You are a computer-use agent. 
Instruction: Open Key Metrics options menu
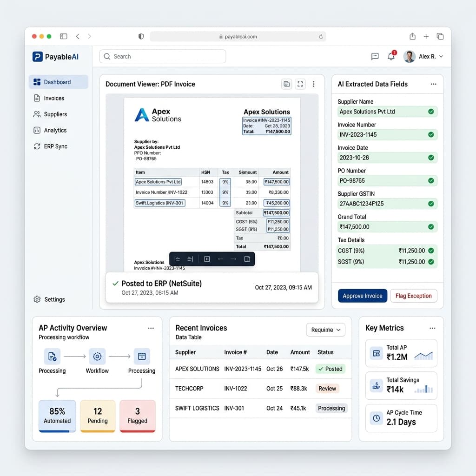(433, 328)
